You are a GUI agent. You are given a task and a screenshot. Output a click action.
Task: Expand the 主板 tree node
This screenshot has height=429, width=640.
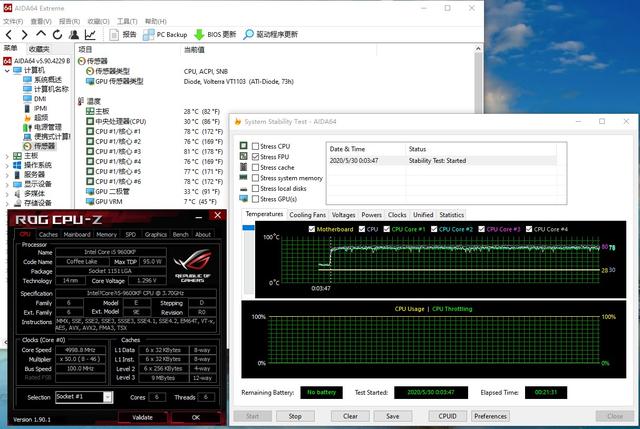tap(7, 156)
